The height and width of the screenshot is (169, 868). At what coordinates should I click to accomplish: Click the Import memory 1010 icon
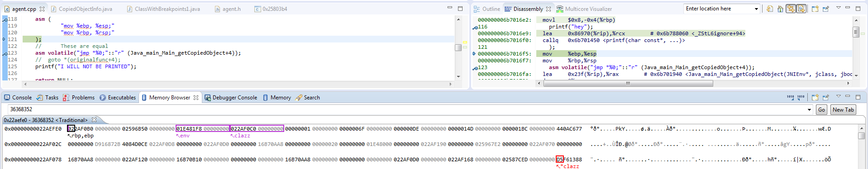790,97
